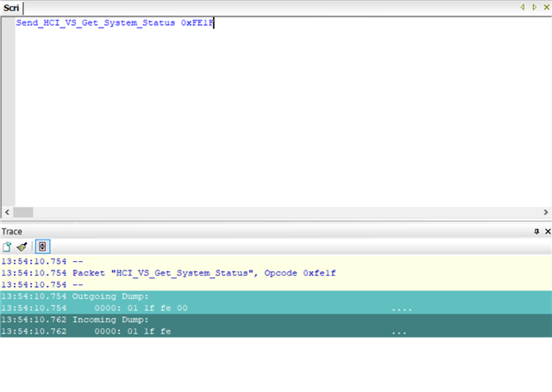Screen dimensions: 552x392
Task: Save trace log to file icon
Action: click(7, 246)
